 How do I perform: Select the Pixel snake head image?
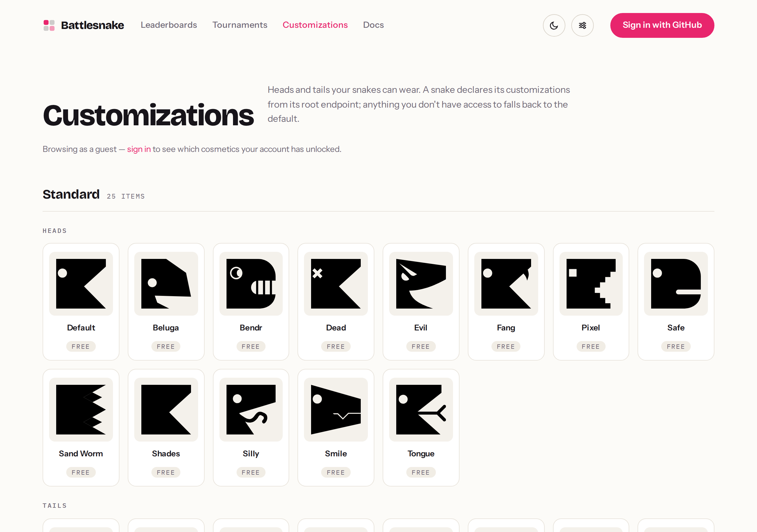pos(591,283)
